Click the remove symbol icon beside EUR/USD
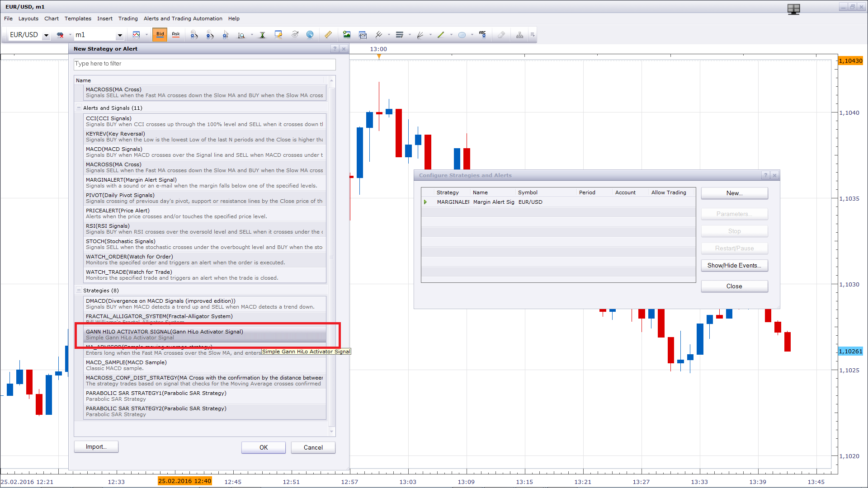The image size is (868, 488). pyautogui.click(x=60, y=35)
